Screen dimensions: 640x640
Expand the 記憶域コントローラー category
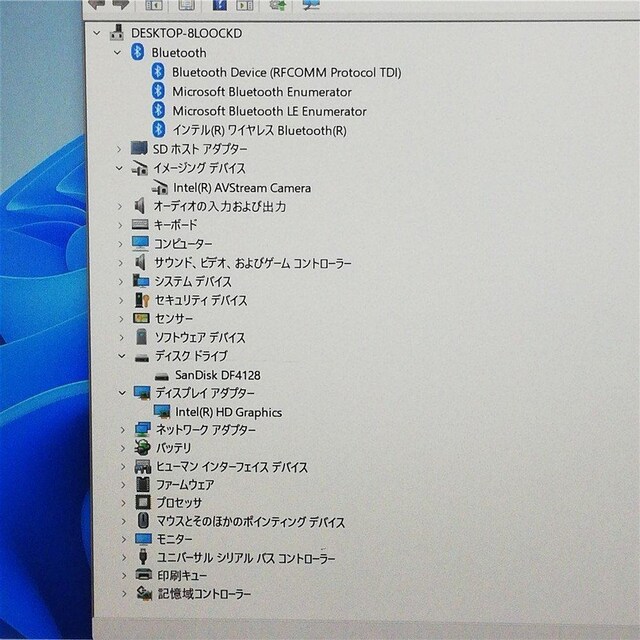[x=124, y=593]
